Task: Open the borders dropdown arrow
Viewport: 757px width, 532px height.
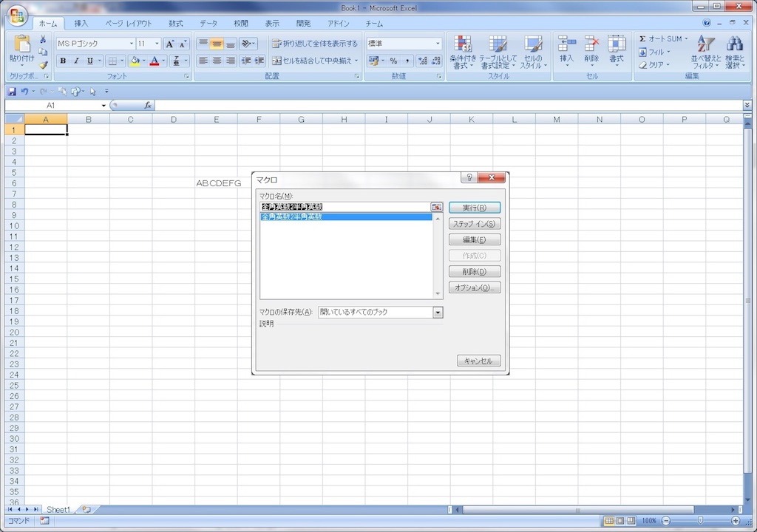Action: point(122,61)
